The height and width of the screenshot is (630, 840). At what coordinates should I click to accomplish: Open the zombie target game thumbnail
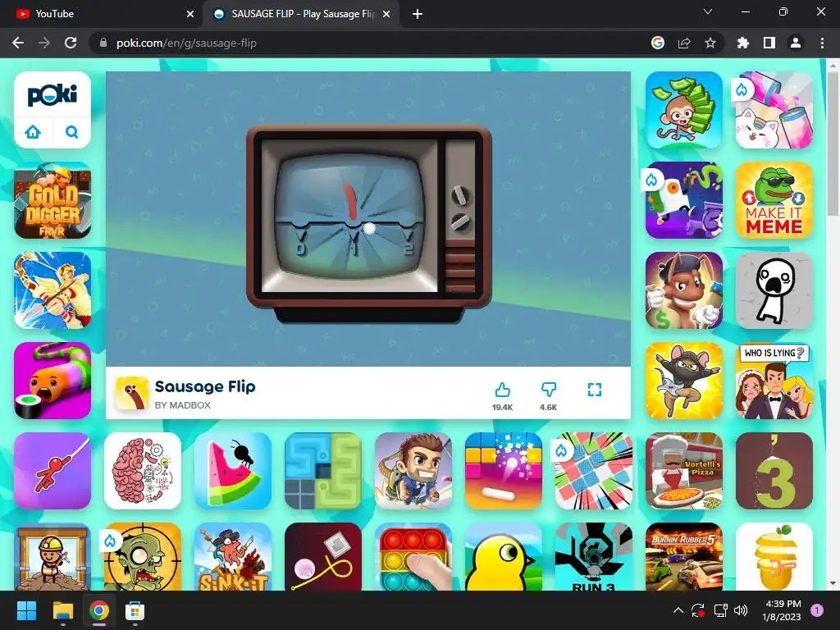pyautogui.click(x=143, y=557)
